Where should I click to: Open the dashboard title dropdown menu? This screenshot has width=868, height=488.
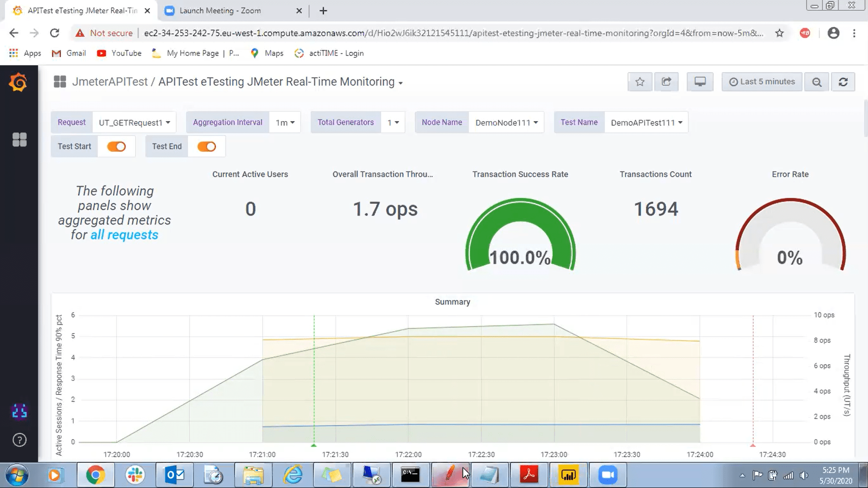401,83
